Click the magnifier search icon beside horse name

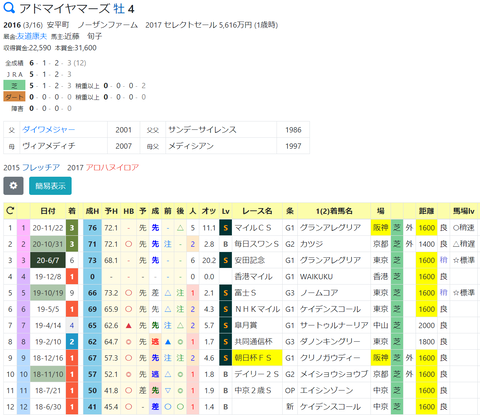9,8
